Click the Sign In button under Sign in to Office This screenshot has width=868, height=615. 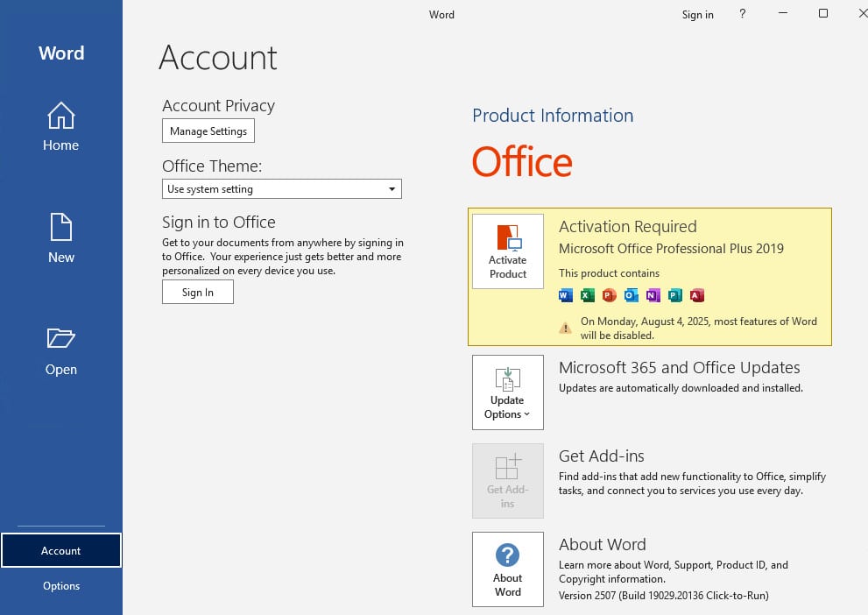198,292
